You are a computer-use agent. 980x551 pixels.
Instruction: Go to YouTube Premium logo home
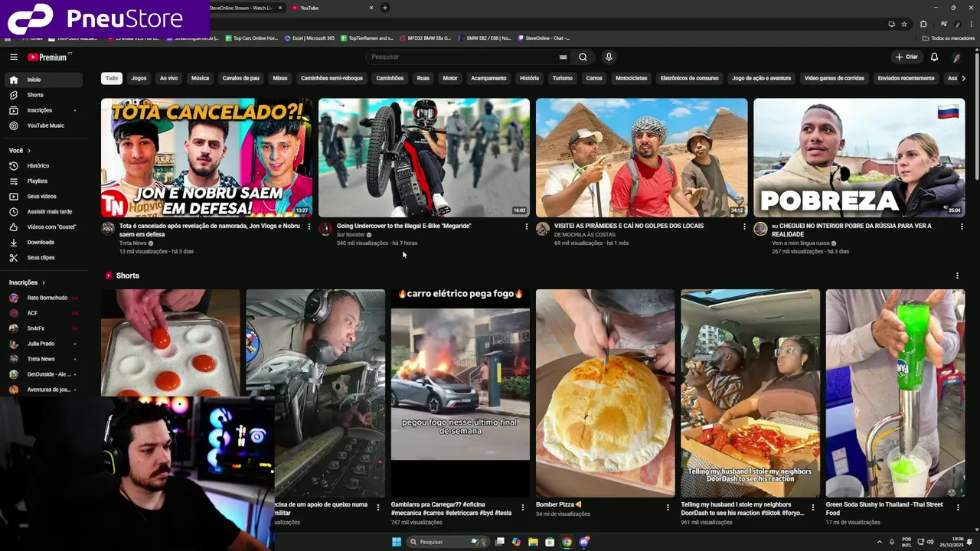click(49, 57)
